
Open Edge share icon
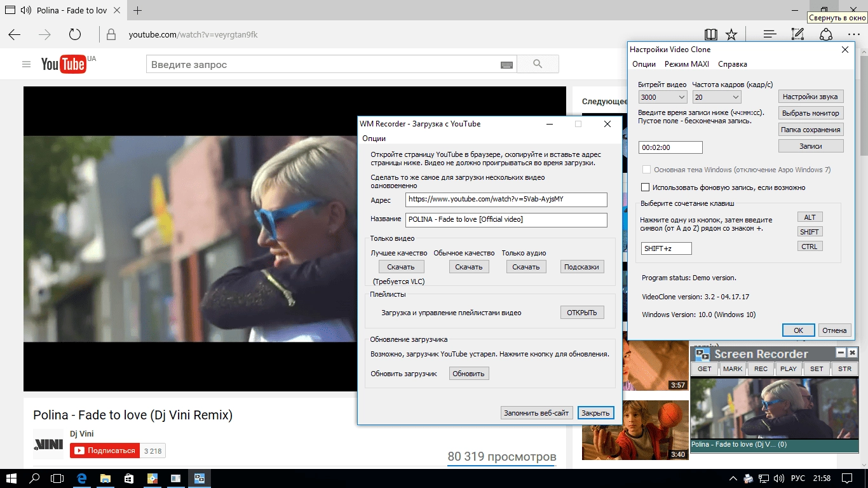click(825, 34)
